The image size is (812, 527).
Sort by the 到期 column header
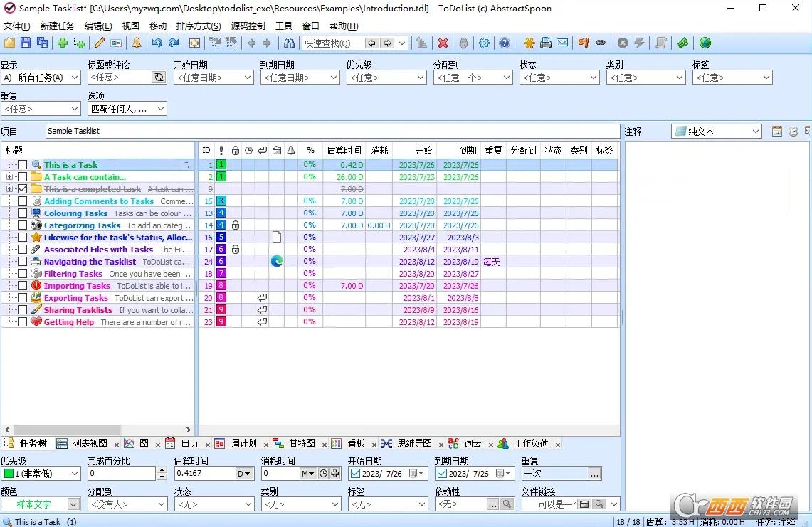(x=468, y=150)
